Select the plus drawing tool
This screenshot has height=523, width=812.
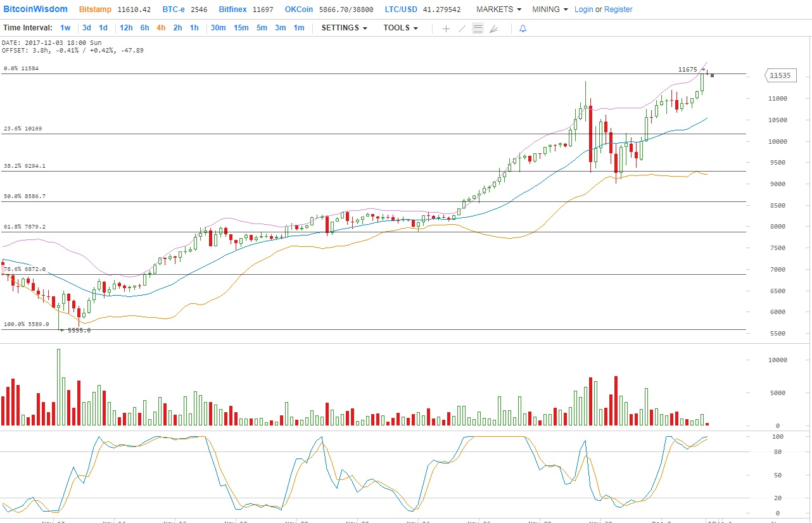[446, 28]
